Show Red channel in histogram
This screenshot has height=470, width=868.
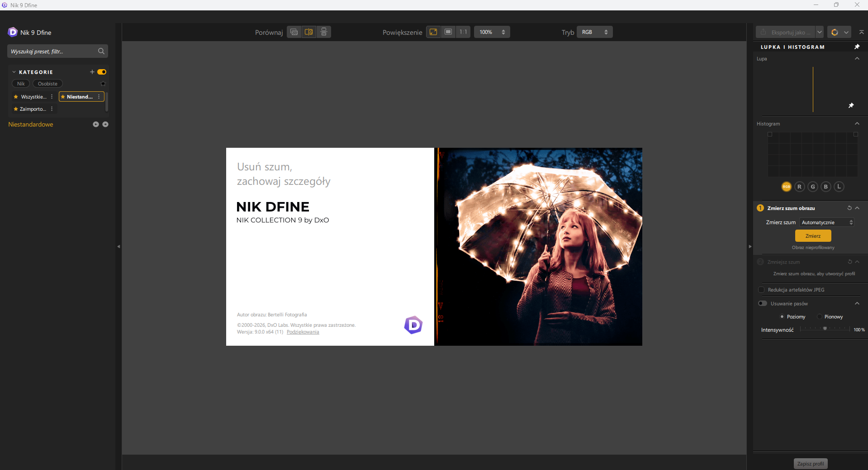coord(799,187)
